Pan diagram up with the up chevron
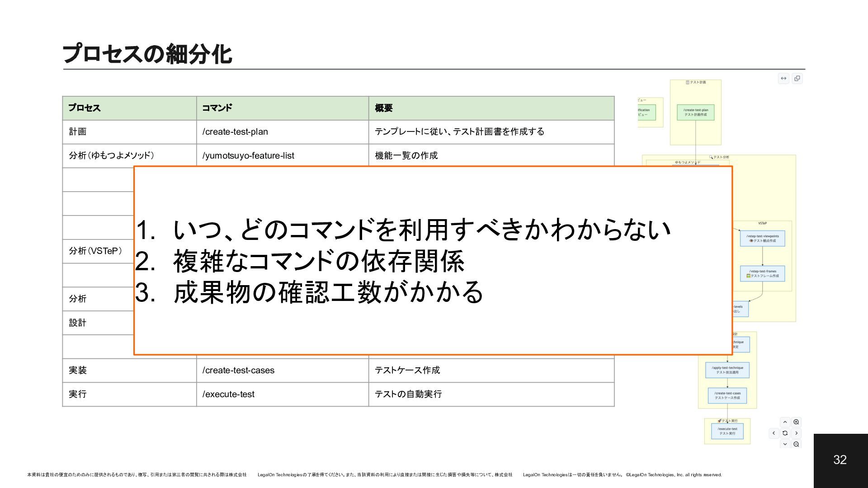Screen dimensions: 868x488 pos(785,422)
